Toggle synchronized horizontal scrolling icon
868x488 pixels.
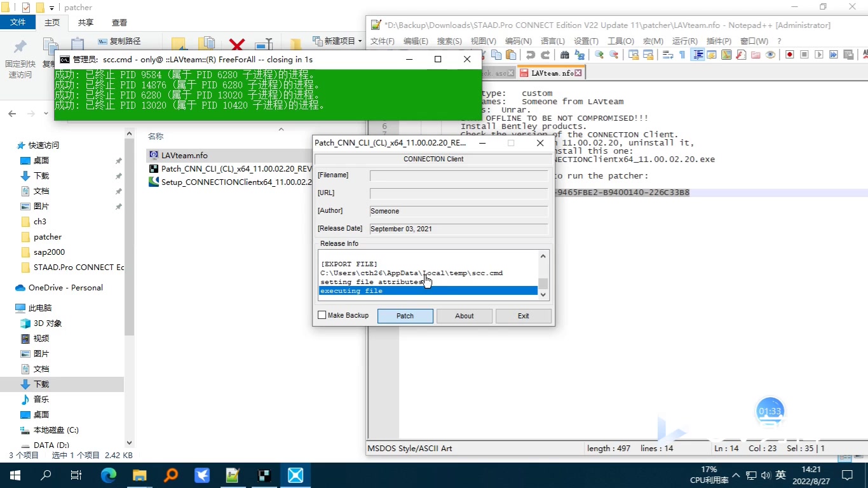(x=649, y=55)
